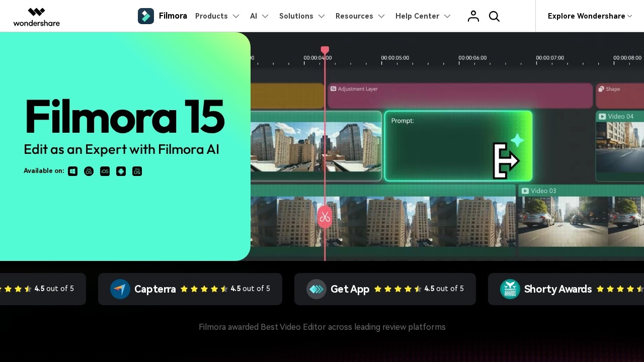This screenshot has width=644, height=362.
Task: Select the Shape clip on the timeline
Action: (620, 96)
